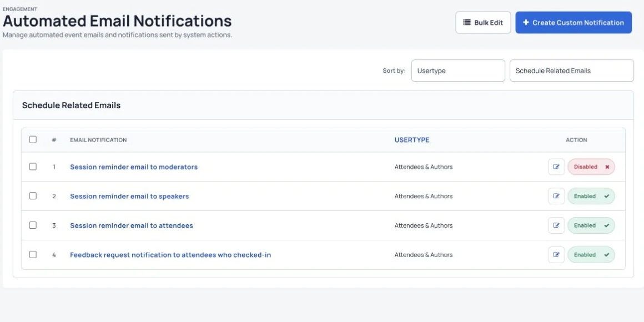
Task: Open Session reminder email to speakers
Action: [x=129, y=196]
